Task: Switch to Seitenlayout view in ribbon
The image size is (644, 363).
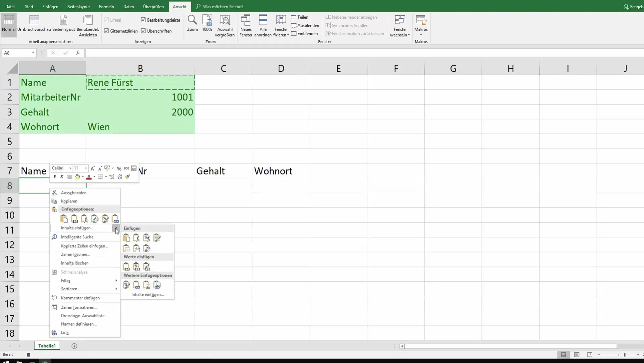Action: coord(63,24)
